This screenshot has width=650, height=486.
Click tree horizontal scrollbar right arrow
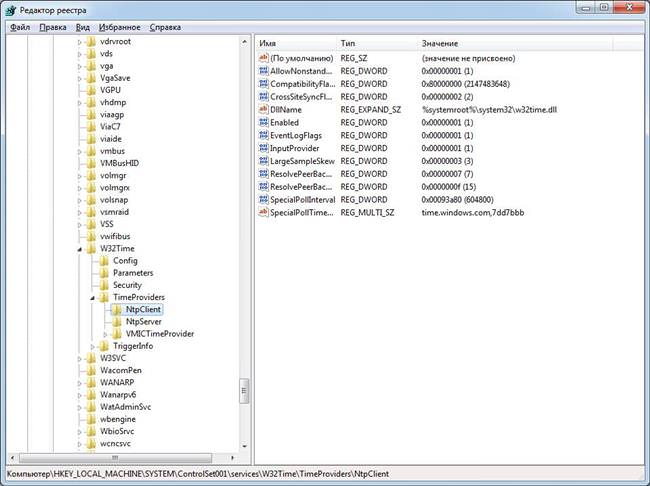click(233, 458)
